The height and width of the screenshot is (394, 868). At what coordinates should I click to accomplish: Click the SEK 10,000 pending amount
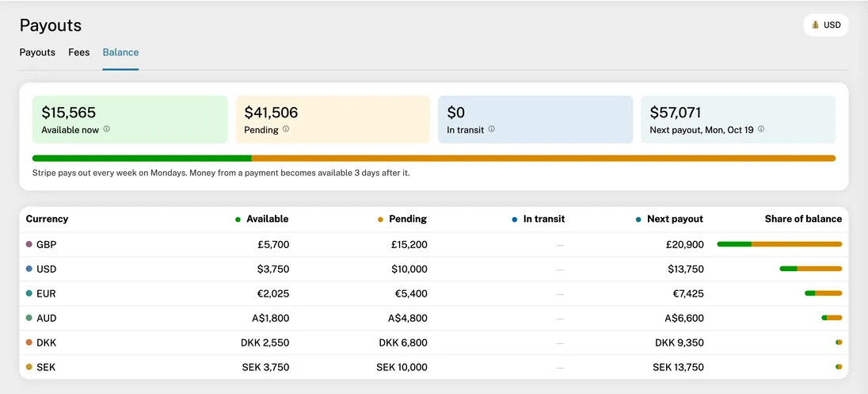point(402,367)
